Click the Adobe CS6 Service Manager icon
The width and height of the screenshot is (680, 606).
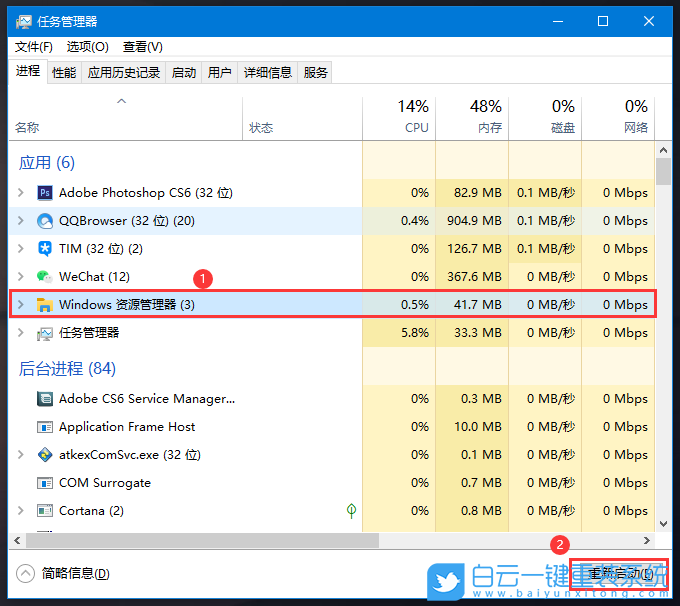pos(45,399)
